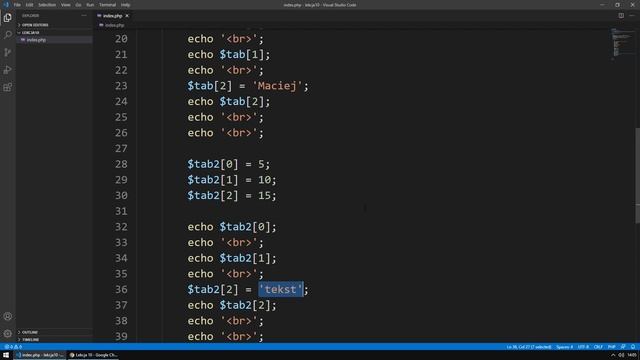Screen dimensions: 640x360
Task: Open the Go menu
Action: pyautogui.click(x=78, y=5)
